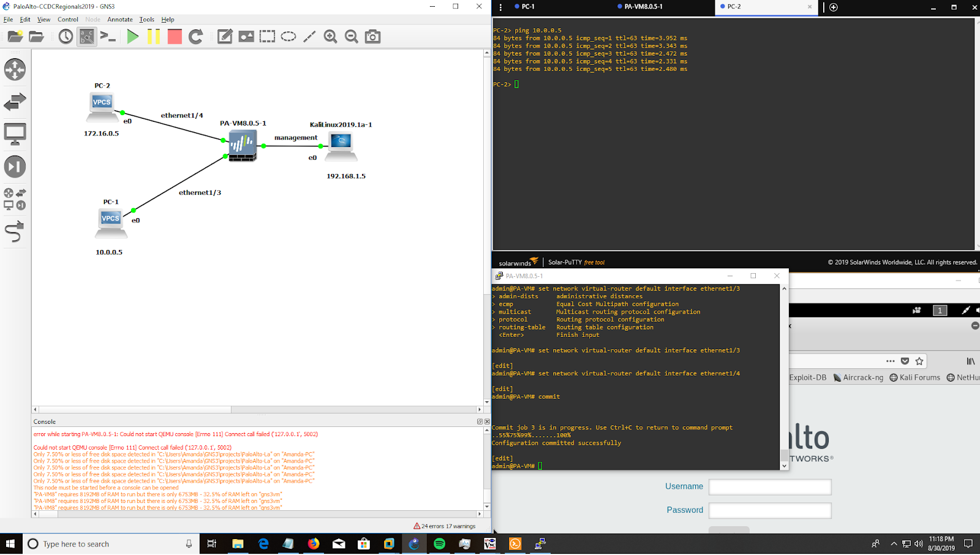This screenshot has width=980, height=555.
Task: Toggle show interface labels icon
Action: 87,37
